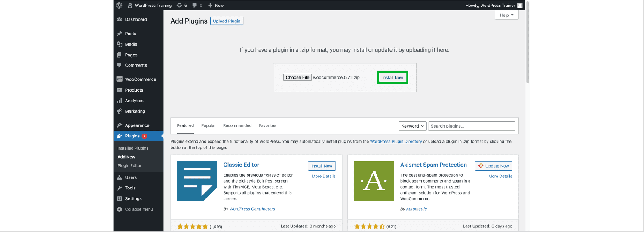644x232 pixels.
Task: Collapse the admin sidebar menu
Action: [135, 209]
